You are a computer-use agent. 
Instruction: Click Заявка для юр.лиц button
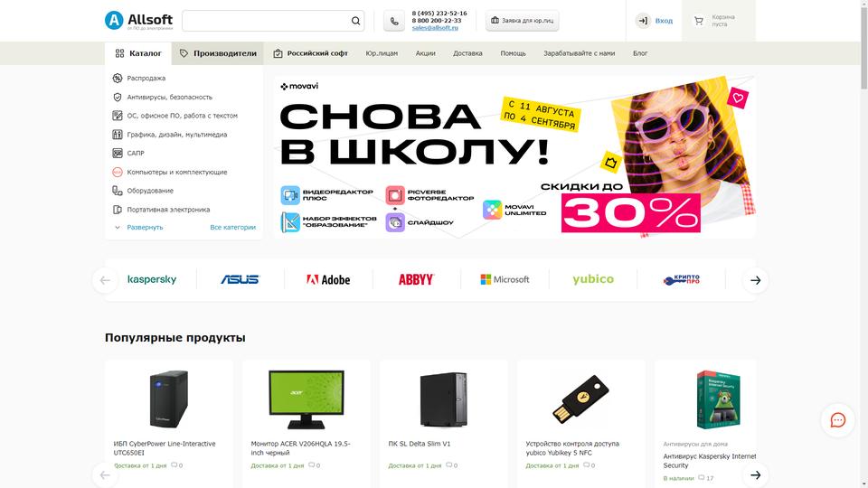522,21
